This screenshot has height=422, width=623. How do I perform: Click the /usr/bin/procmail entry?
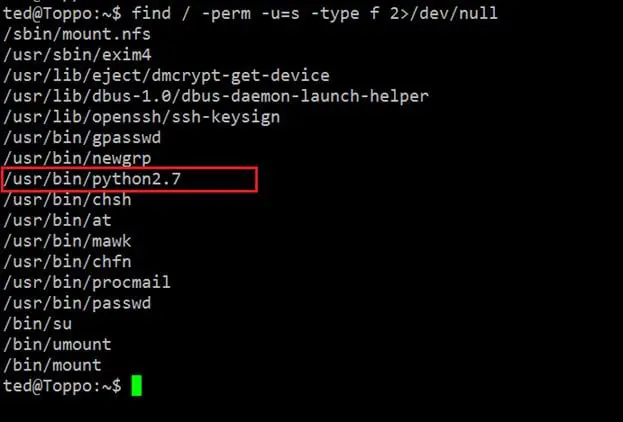(86, 282)
